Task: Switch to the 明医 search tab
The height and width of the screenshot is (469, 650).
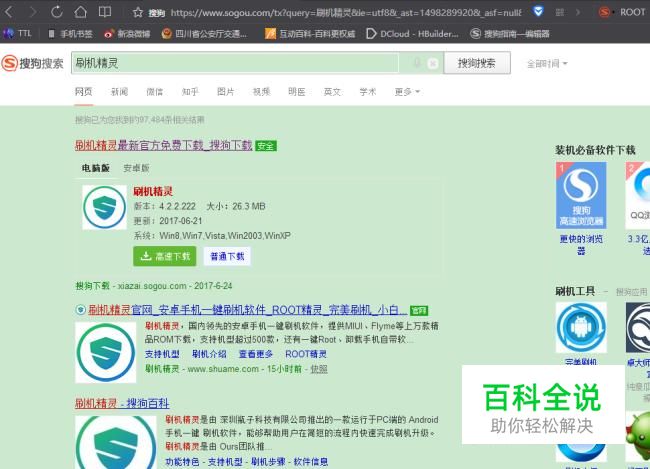Action: (296, 92)
